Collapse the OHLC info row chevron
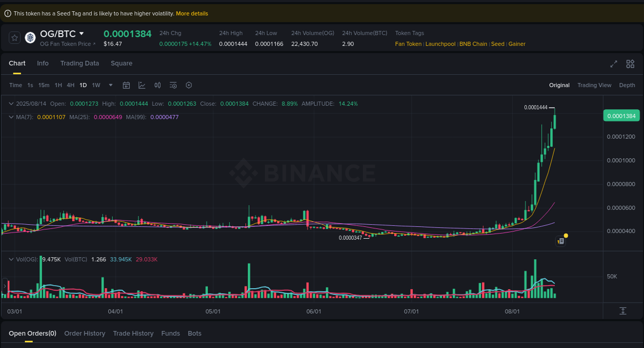Viewport: 644px width, 348px height. pyautogui.click(x=10, y=103)
